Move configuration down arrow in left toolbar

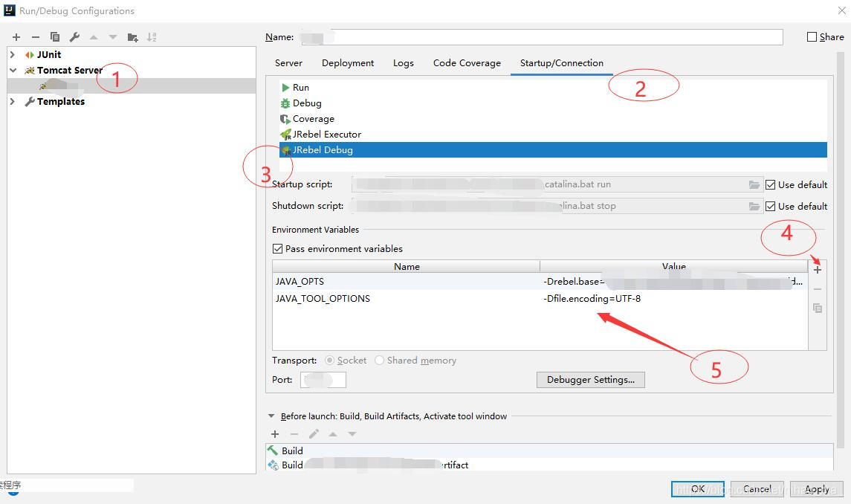[113, 37]
